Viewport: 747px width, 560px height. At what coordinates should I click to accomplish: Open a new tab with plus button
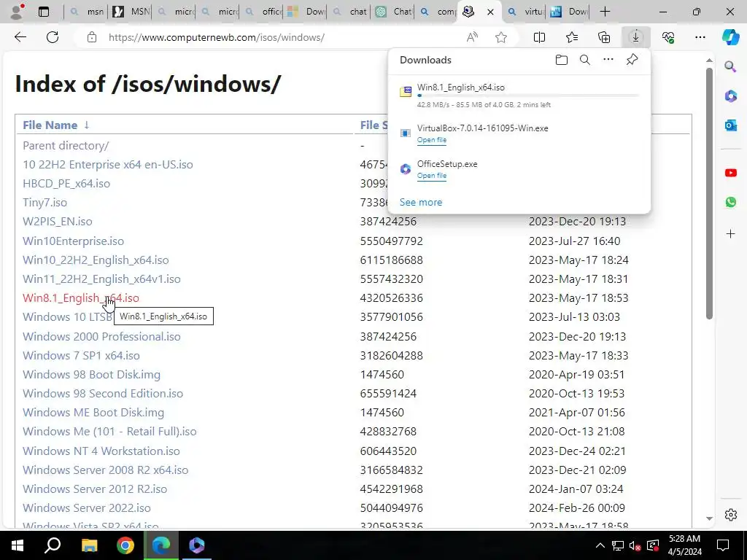tap(605, 12)
